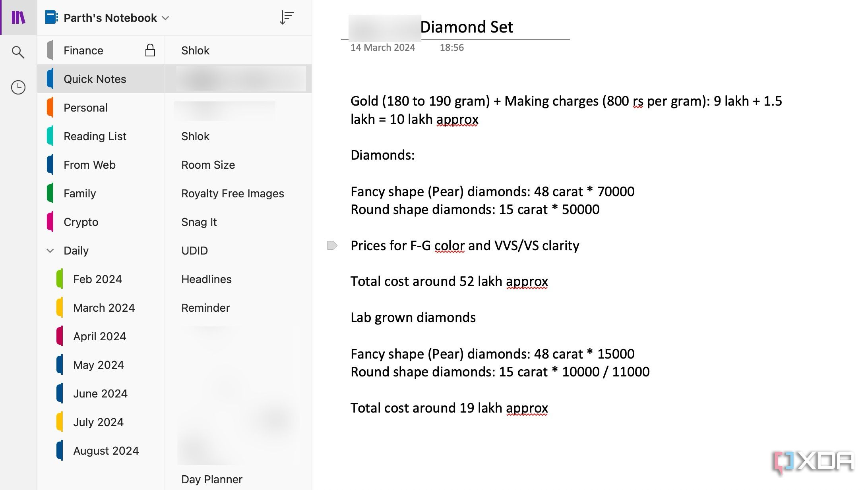Click the Family section green color marker
Image resolution: width=868 pixels, height=490 pixels.
point(50,193)
